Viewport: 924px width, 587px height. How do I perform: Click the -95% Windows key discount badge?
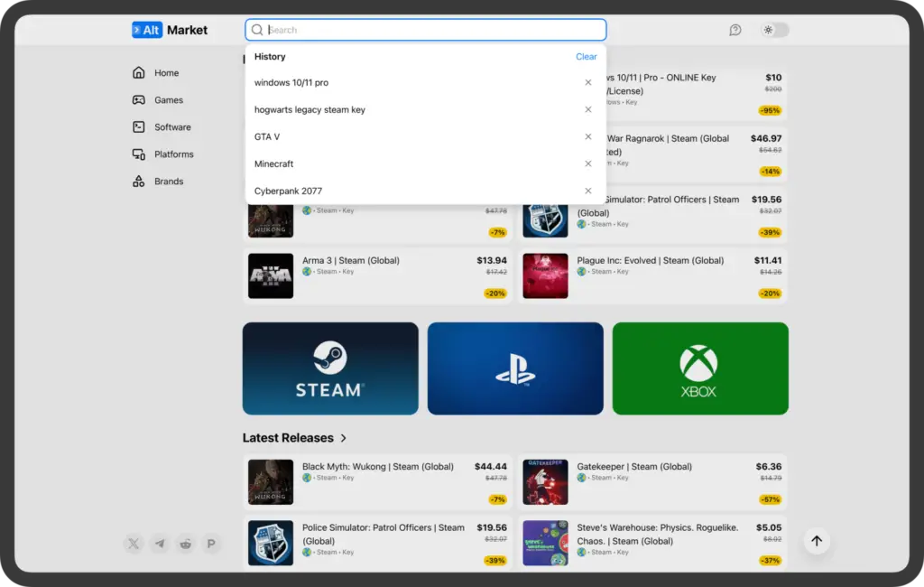[x=771, y=110]
